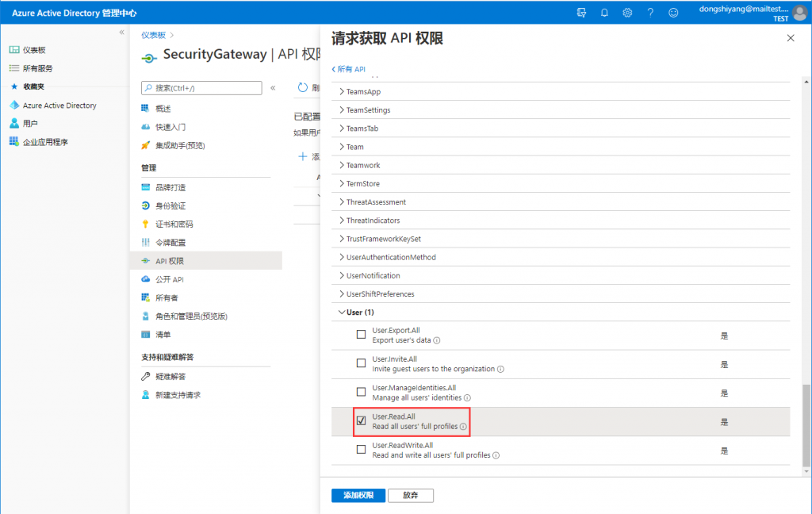Check the User.Invite.All checkbox
This screenshot has height=514, width=812.
(x=361, y=363)
